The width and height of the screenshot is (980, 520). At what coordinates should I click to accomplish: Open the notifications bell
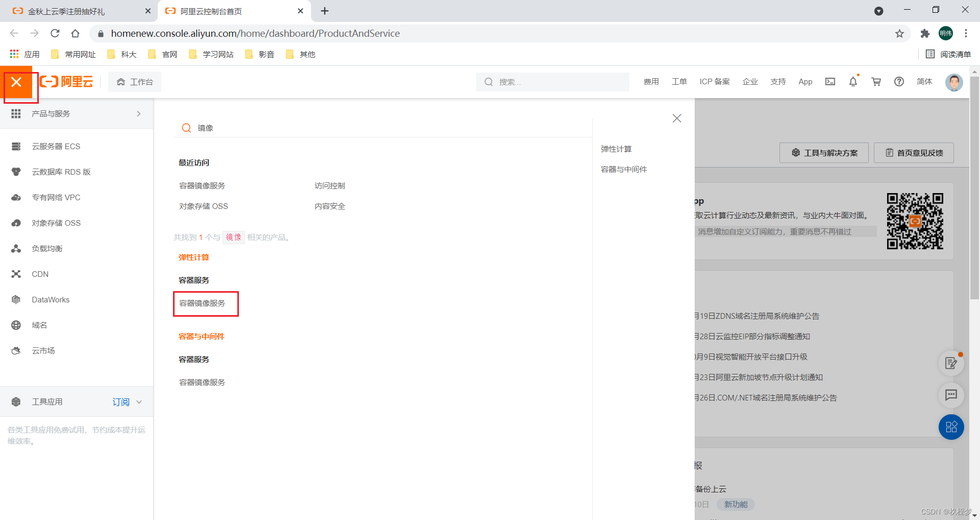(853, 82)
